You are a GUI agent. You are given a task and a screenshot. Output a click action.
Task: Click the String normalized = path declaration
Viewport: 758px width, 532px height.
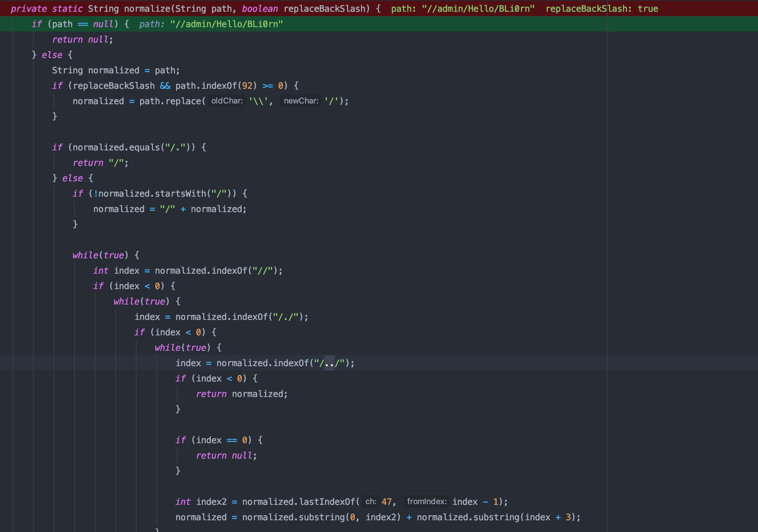116,70
